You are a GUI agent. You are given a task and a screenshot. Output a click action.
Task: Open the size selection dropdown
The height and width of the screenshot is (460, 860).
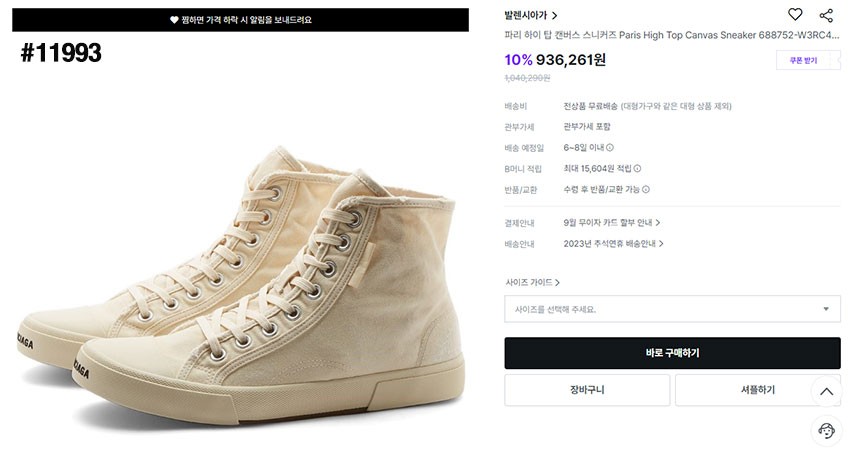pyautogui.click(x=671, y=309)
